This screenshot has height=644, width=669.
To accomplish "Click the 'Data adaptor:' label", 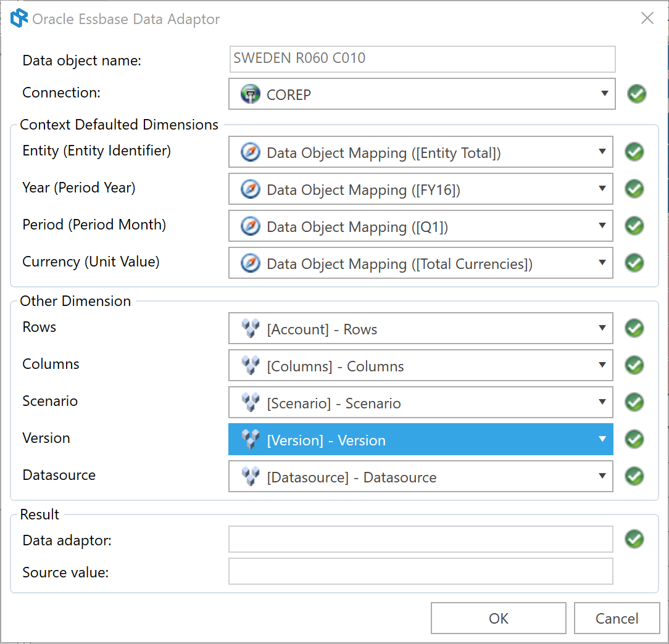I will click(x=67, y=541).
